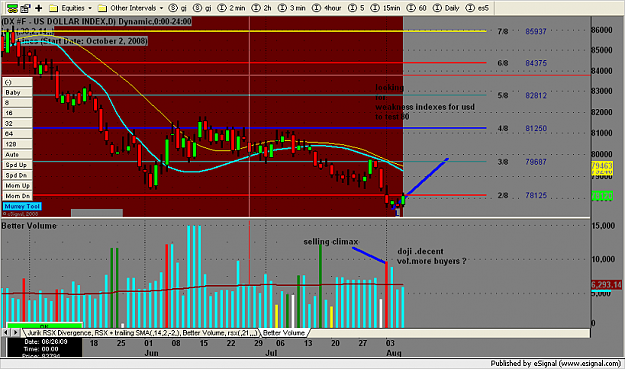Click the tab scroll right arrow
The height and width of the screenshot is (369, 625).
point(15,332)
